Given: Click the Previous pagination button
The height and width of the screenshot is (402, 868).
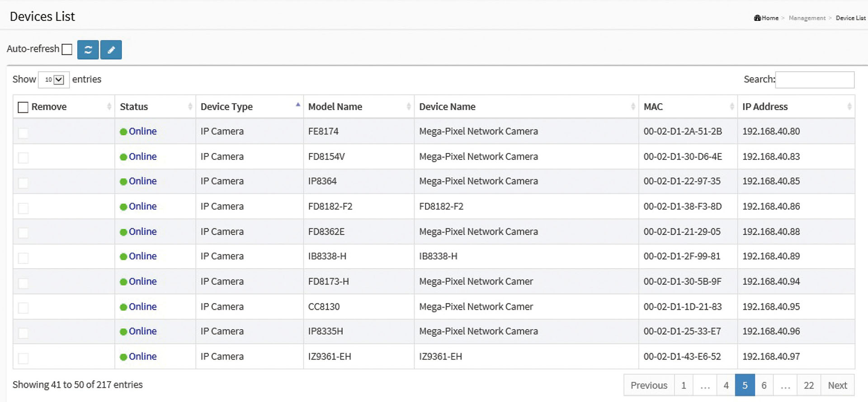Looking at the screenshot, I should click(649, 385).
